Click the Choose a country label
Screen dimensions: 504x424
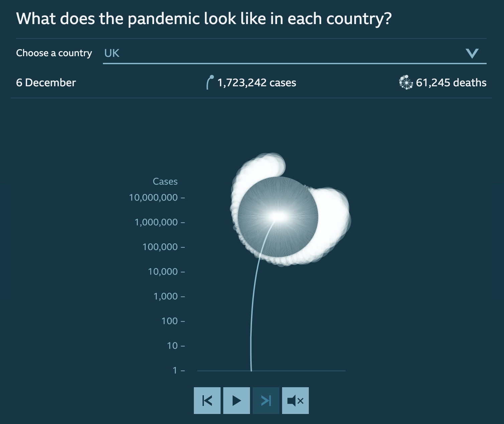pyautogui.click(x=54, y=53)
